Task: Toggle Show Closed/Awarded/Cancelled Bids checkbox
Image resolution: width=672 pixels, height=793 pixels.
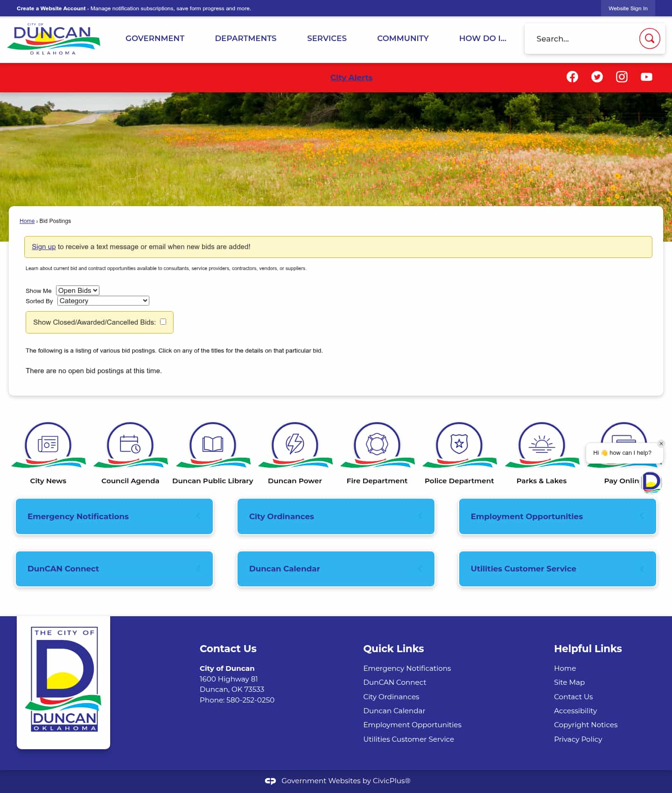Action: pyautogui.click(x=163, y=321)
